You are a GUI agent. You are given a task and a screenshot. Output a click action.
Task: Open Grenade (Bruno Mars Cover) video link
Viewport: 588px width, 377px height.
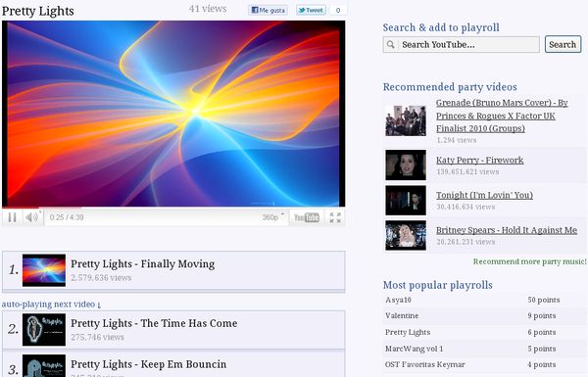click(502, 116)
